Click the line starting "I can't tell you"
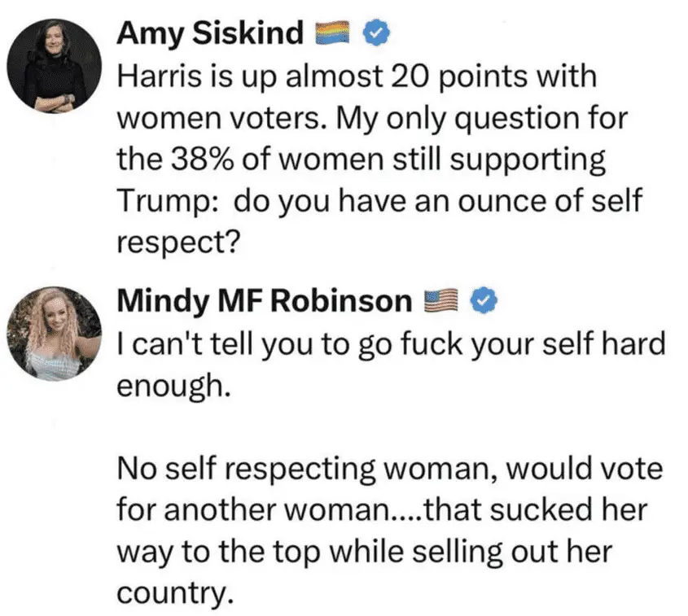The width and height of the screenshot is (688, 616). click(391, 343)
